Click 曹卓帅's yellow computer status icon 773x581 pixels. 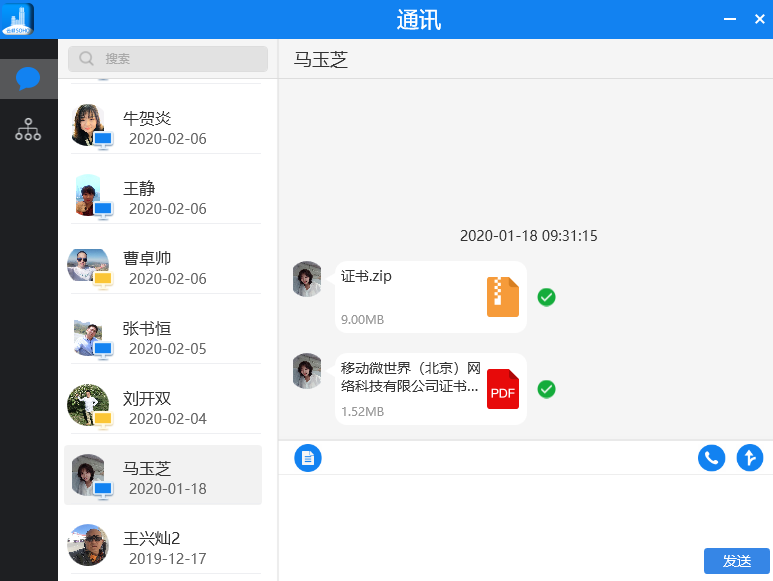tap(103, 280)
